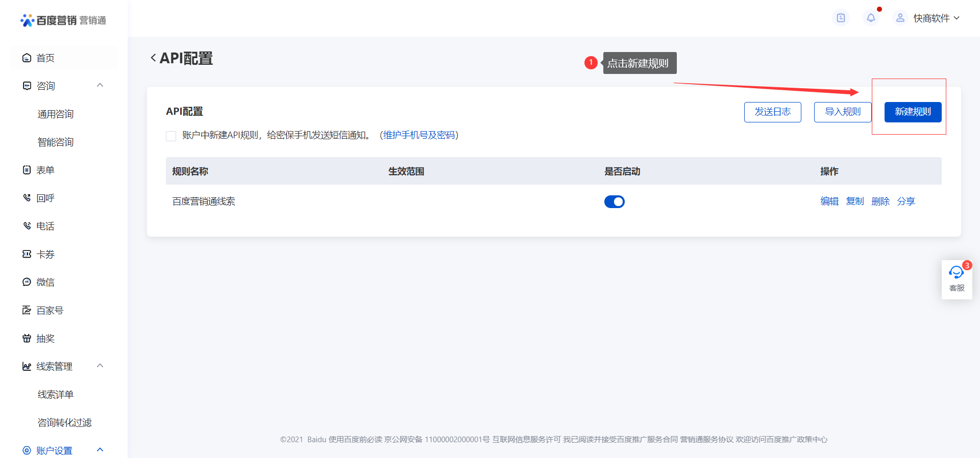Click 分享 for 百度营销通线索 rule
Viewport: 980px width, 458px height.
[x=906, y=201]
